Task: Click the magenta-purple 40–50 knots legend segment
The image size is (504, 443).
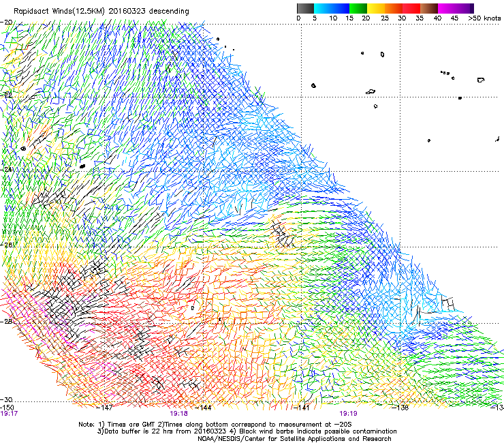Action: tap(456, 8)
